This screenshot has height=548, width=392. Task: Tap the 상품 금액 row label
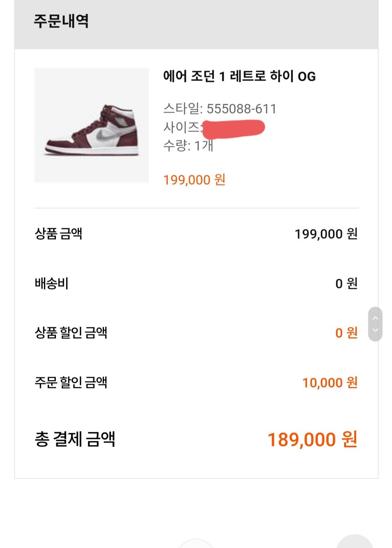tap(58, 233)
